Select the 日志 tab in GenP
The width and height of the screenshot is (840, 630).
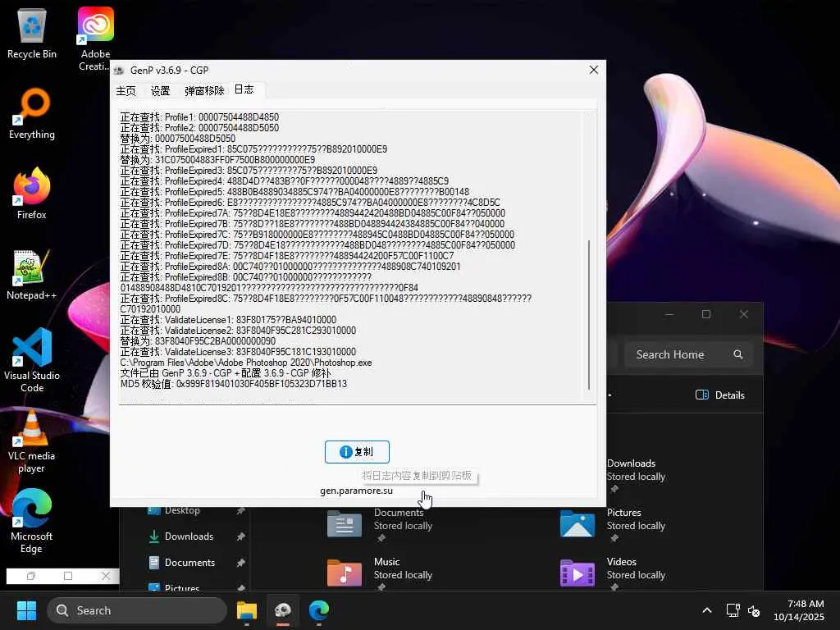244,89
